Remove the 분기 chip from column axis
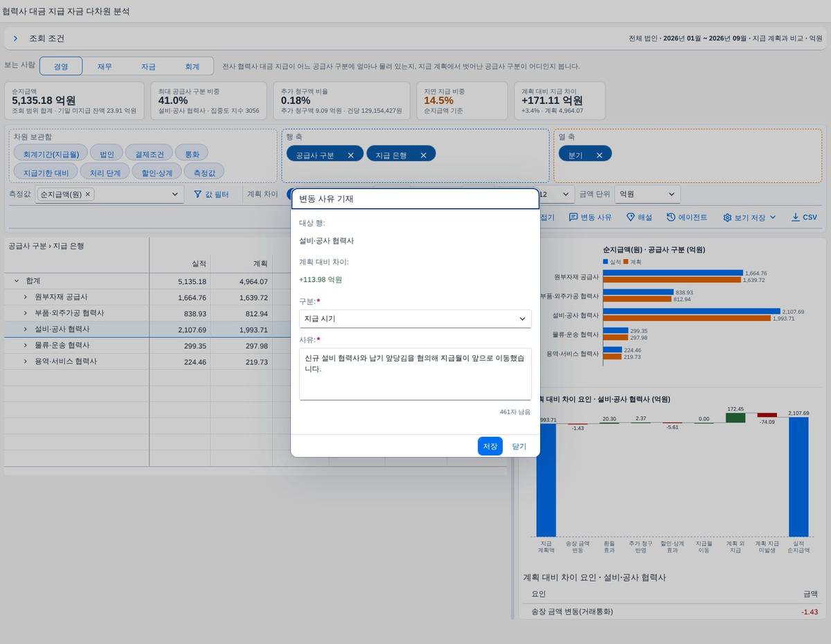This screenshot has height=644, width=831. (x=599, y=155)
